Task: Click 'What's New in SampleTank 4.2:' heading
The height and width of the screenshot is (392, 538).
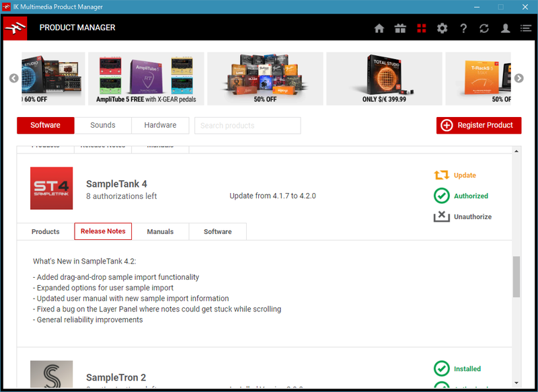Action: (85, 262)
